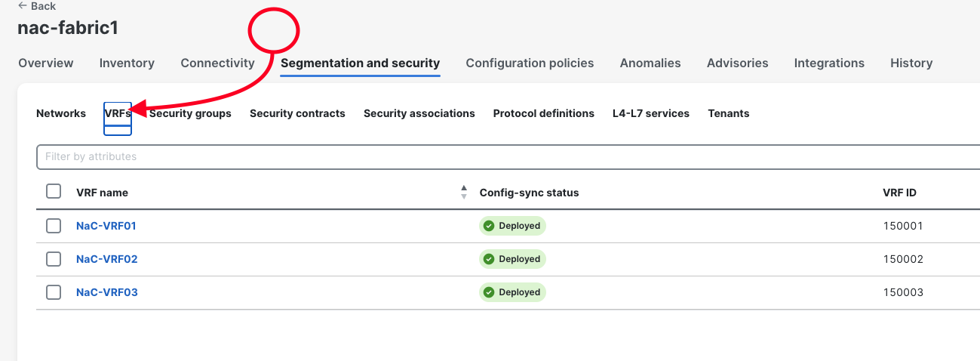Switch to the Tenants sub-tab
Viewport: 980px width, 361px height.
[729, 113]
